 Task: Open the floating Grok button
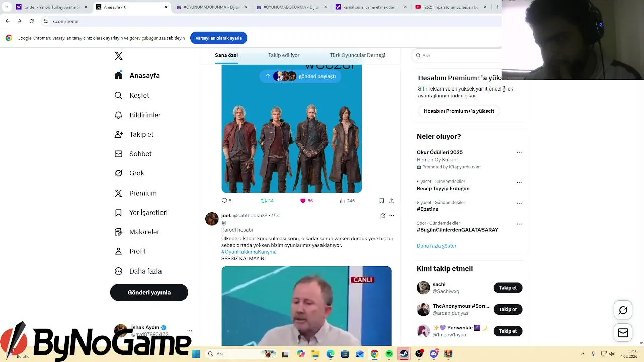623,310
